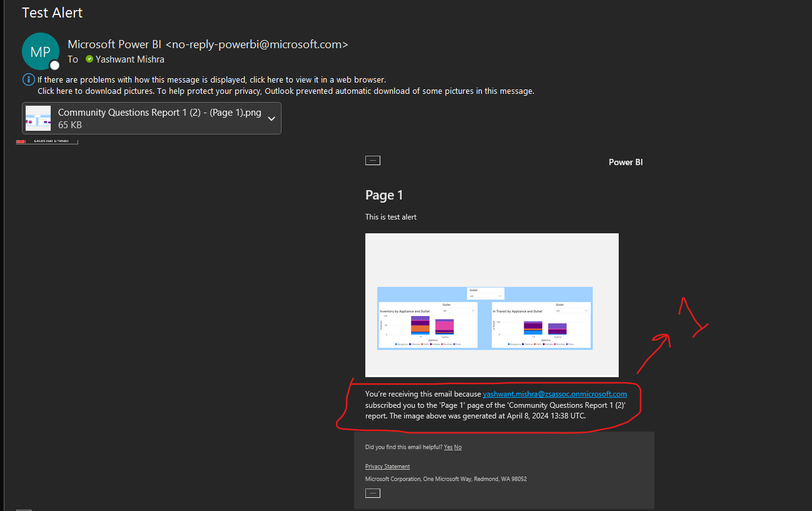812x511 pixels.
Task: Click the yashwant.mishra@zsassoc.onmicrosoft.com email link
Action: tap(555, 394)
